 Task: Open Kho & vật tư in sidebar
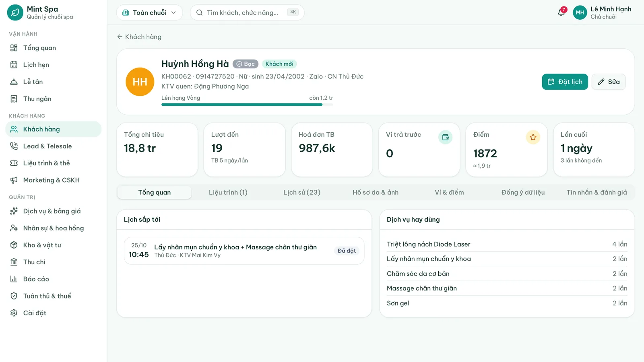[x=54, y=245]
